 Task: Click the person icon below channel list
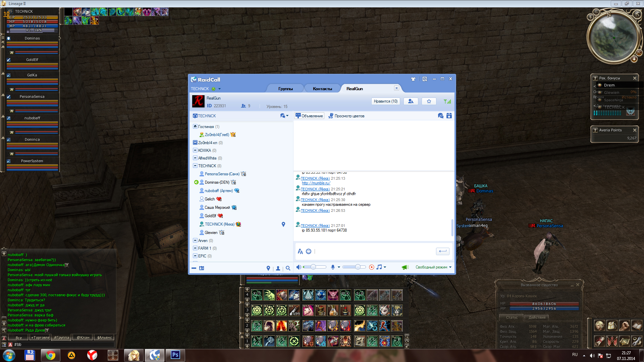pos(278,268)
